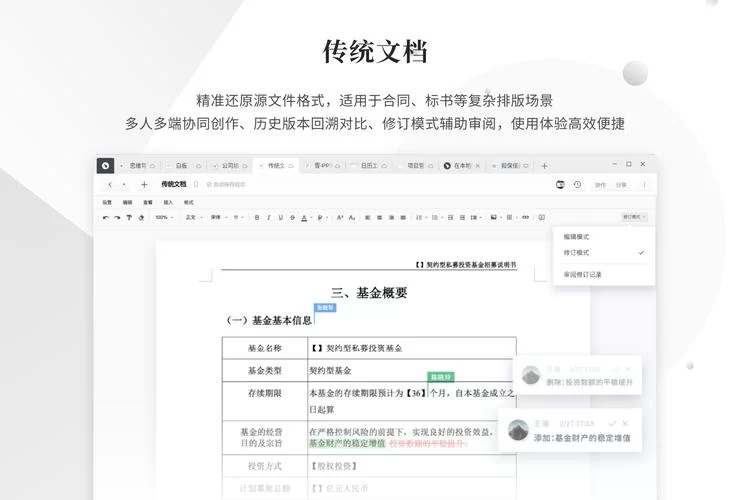Open version history clock icon
Viewport: 750px width, 500px height.
pos(577,185)
